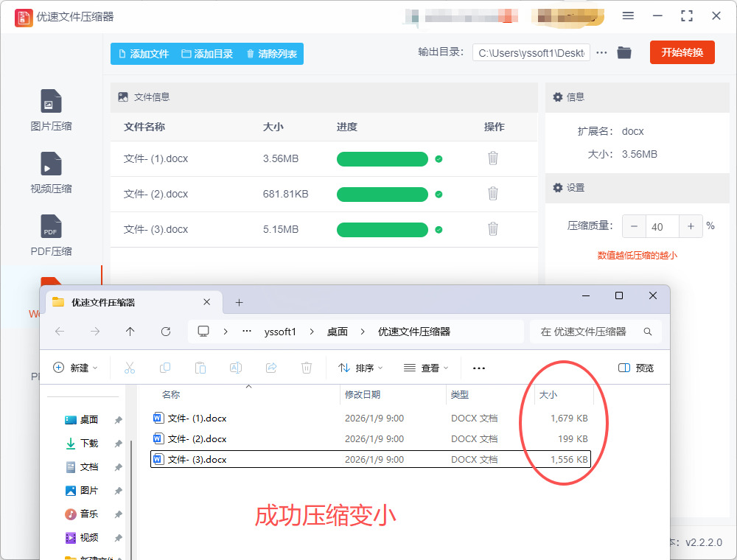Open a new Explorer tab
This screenshot has width=737, height=560.
(239, 303)
